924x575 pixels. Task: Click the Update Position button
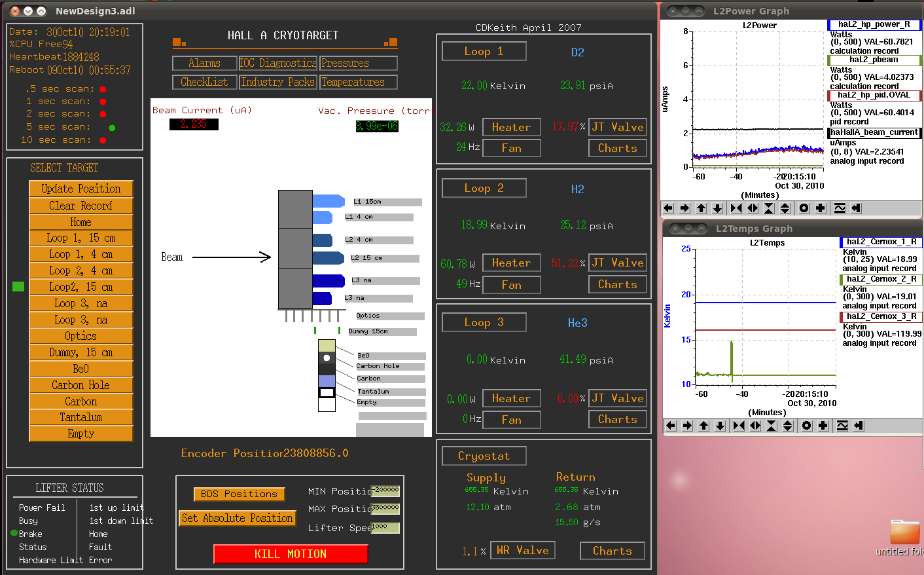click(81, 189)
